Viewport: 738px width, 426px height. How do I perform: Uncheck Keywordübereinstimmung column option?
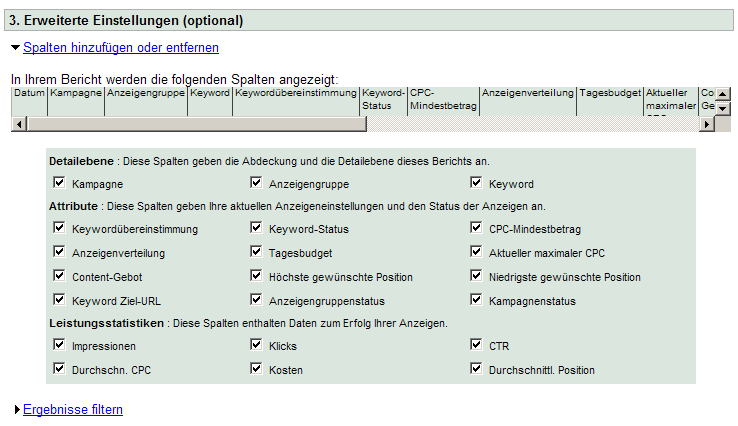pyautogui.click(x=60, y=228)
